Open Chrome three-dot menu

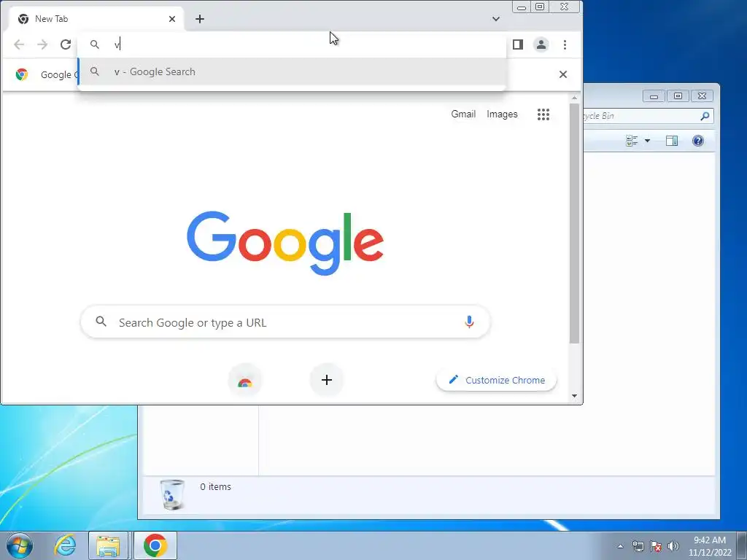[x=565, y=44]
